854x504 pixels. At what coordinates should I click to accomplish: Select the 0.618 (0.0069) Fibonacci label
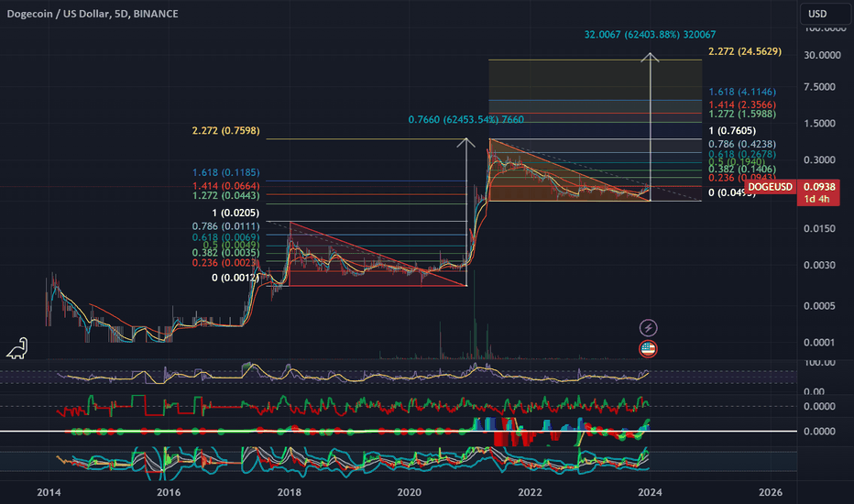coord(226,237)
